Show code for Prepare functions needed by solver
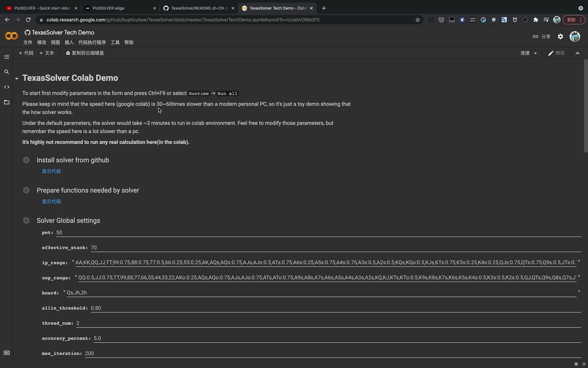The image size is (588, 368). tap(51, 202)
